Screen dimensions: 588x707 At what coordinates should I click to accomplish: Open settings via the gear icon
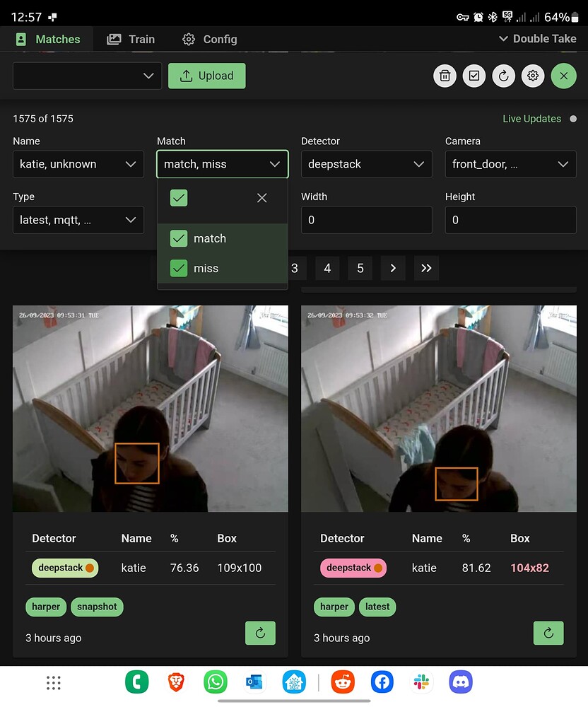533,76
